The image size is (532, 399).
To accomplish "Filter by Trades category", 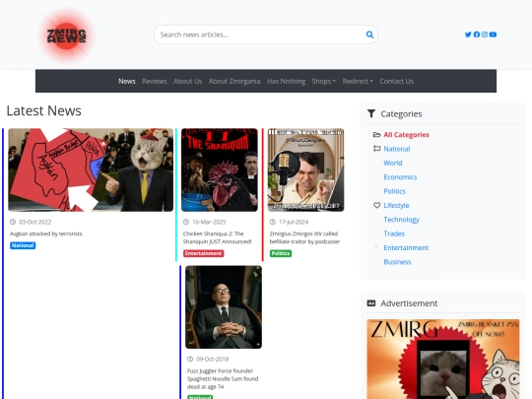I will point(394,233).
